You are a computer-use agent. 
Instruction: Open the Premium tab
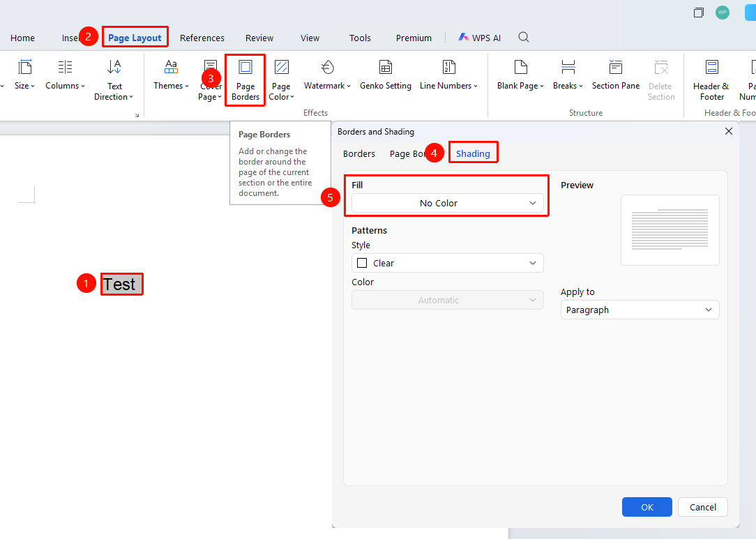tap(414, 38)
